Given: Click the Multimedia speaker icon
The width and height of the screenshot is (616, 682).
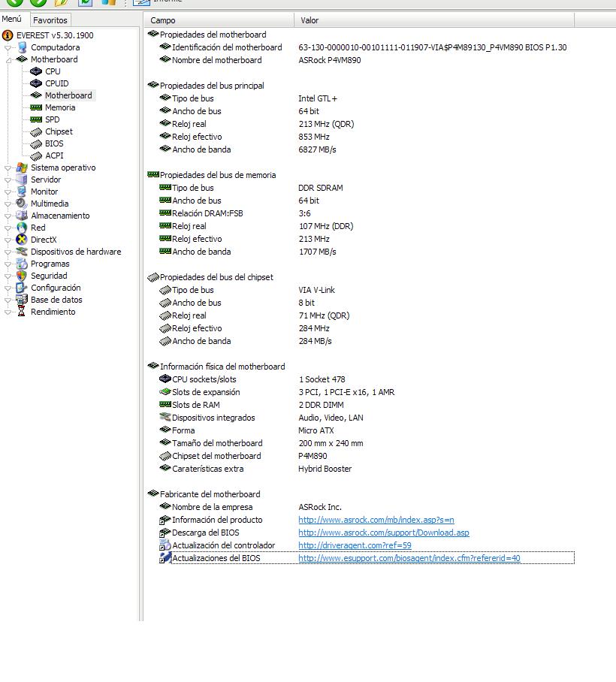Looking at the screenshot, I should tap(22, 204).
